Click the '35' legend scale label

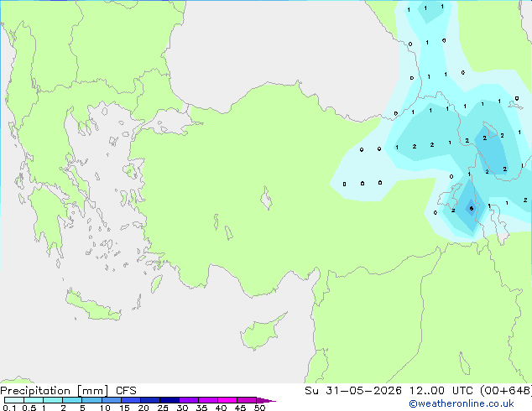201,408
